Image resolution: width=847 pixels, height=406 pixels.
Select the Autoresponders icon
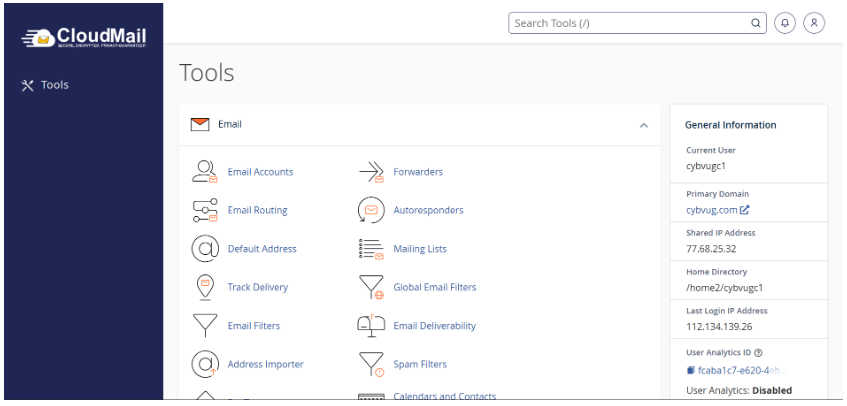pos(371,210)
